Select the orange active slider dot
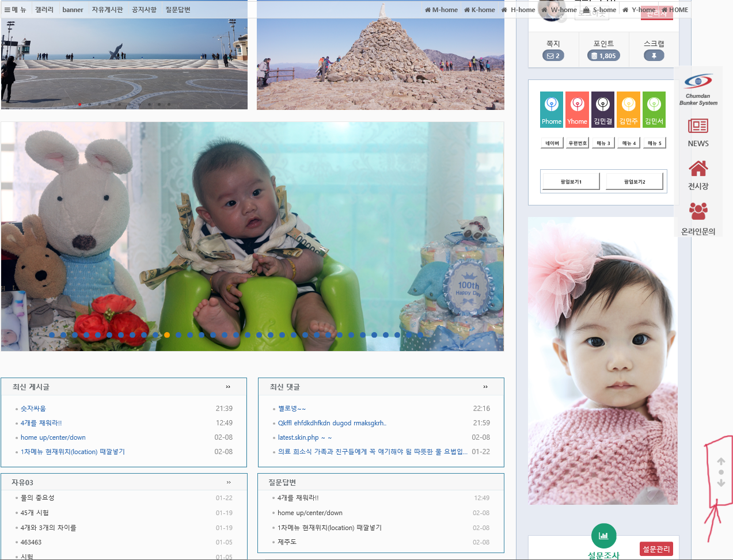Image resolution: width=733 pixels, height=560 pixels. (167, 335)
